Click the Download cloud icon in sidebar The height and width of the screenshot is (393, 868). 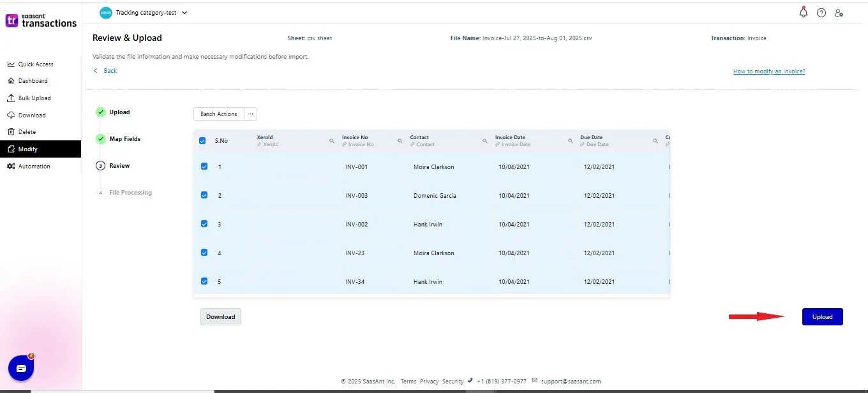coord(11,115)
